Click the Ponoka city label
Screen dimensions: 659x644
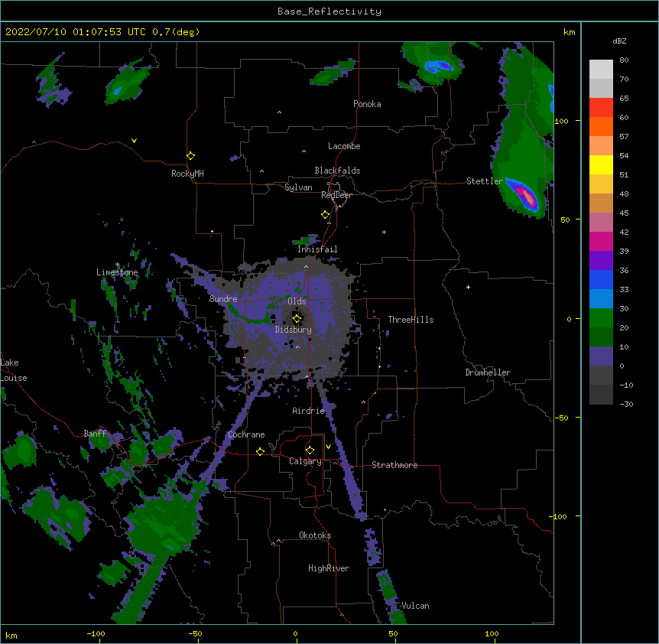point(367,104)
